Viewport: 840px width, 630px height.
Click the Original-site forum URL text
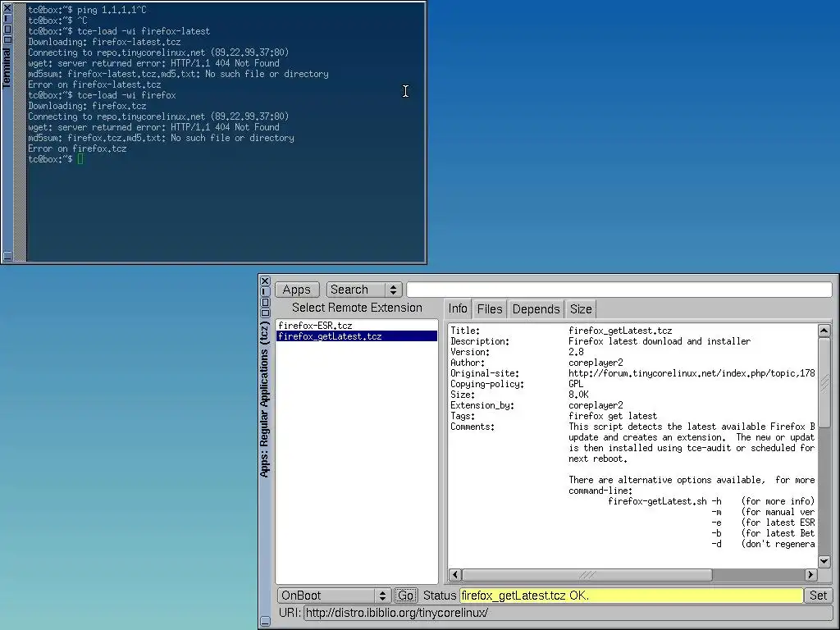(x=692, y=373)
